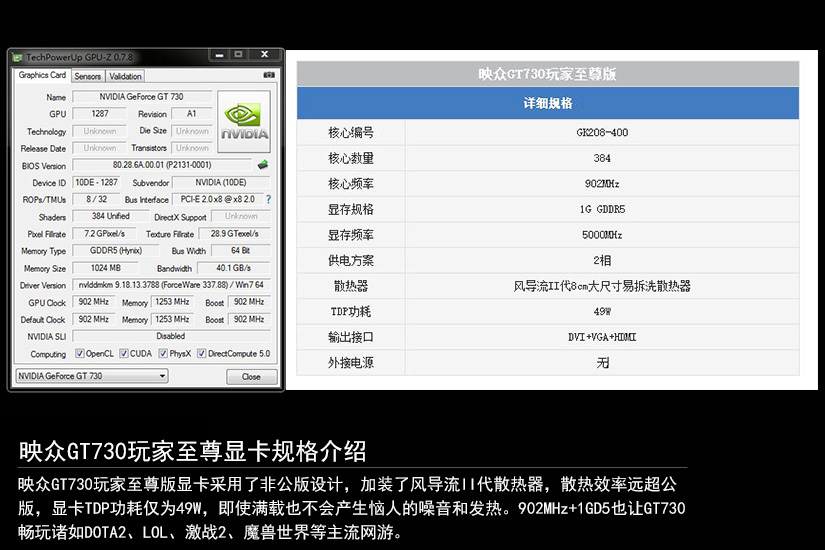
Task: Toggle the DirectCompute 5.0 checkbox
Action: pos(202,353)
